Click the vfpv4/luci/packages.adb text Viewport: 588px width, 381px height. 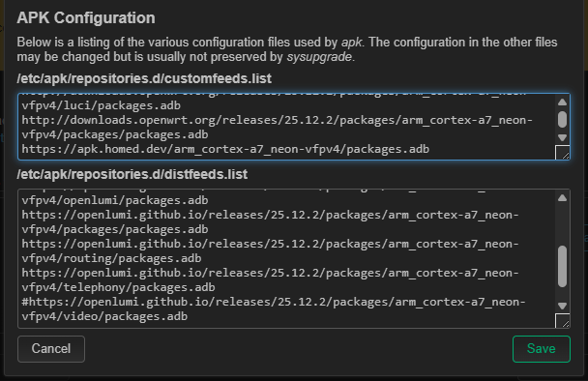click(x=102, y=105)
